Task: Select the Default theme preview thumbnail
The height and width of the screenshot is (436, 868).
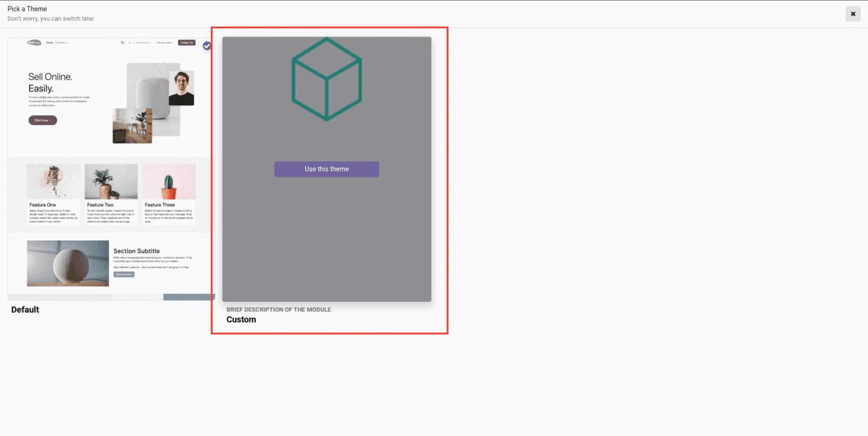Action: point(111,169)
